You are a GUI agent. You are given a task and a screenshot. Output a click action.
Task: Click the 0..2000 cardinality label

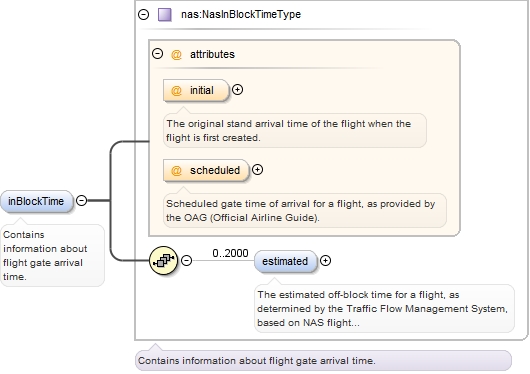(231, 253)
